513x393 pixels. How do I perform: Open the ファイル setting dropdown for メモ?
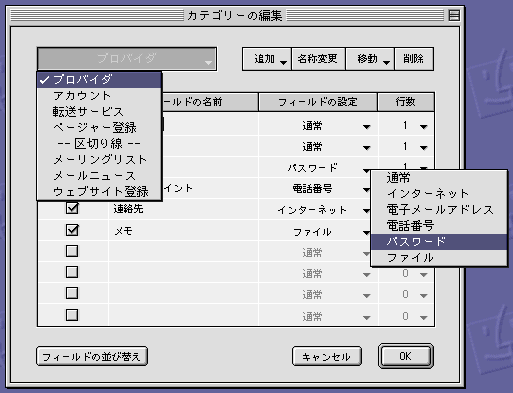(318, 232)
